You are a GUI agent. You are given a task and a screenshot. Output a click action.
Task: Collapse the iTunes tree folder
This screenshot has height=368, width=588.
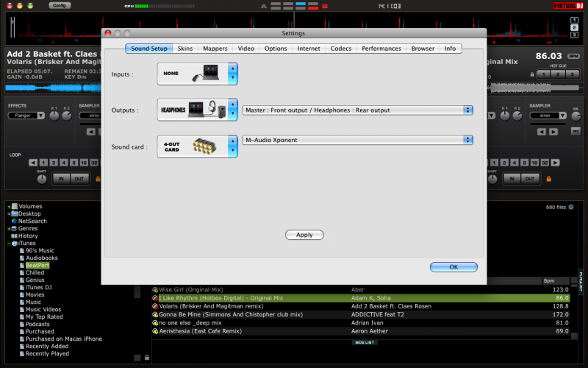click(x=9, y=243)
